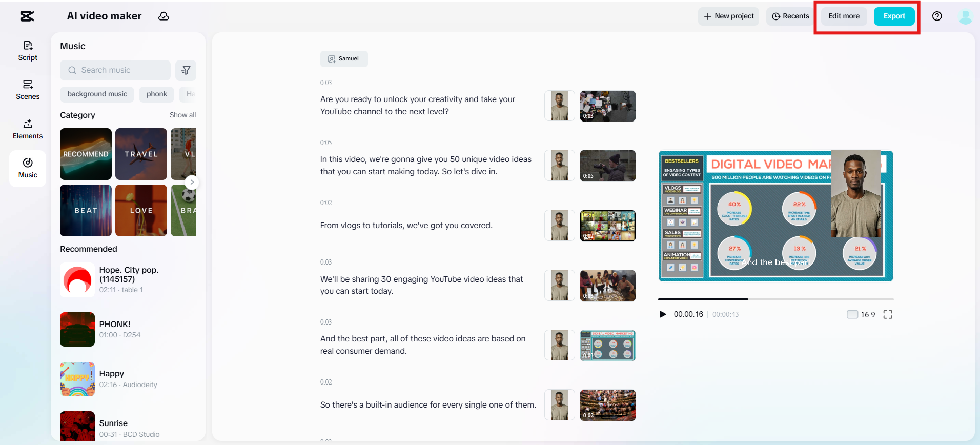The image size is (980, 445).
Task: Open 0:03 clip for "Are you ready" scene
Action: coord(608,106)
